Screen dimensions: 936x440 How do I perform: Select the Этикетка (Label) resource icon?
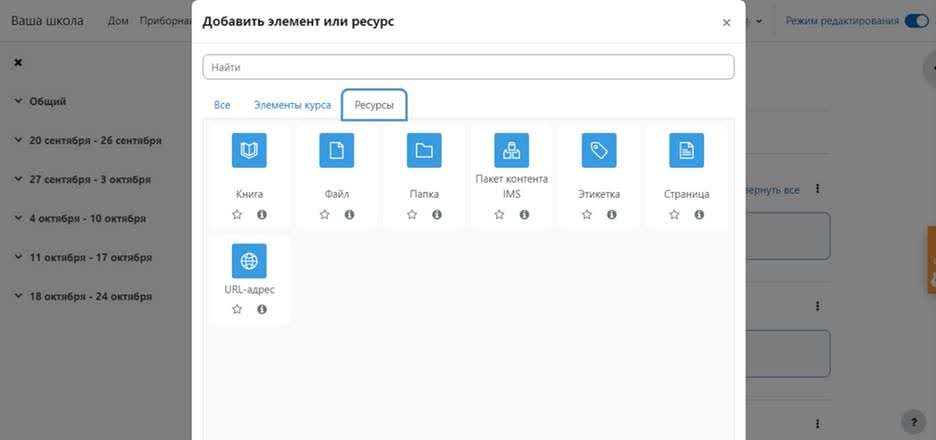[x=599, y=151]
